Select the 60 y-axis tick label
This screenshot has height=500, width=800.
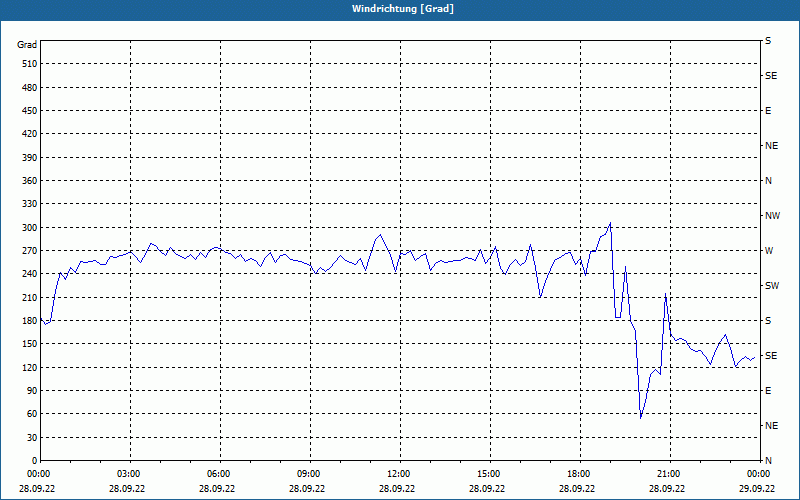pos(32,414)
